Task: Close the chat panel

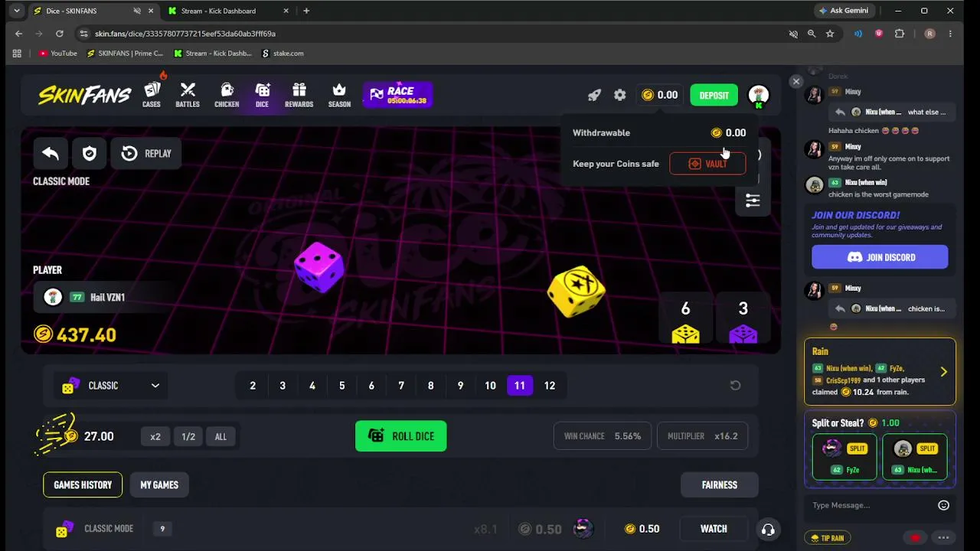Action: pos(796,81)
